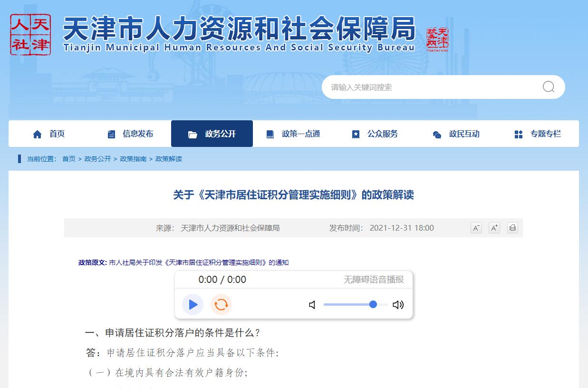Screen dimensions: 588x388
Task: Decrease font size with A- icon
Action: [476, 228]
